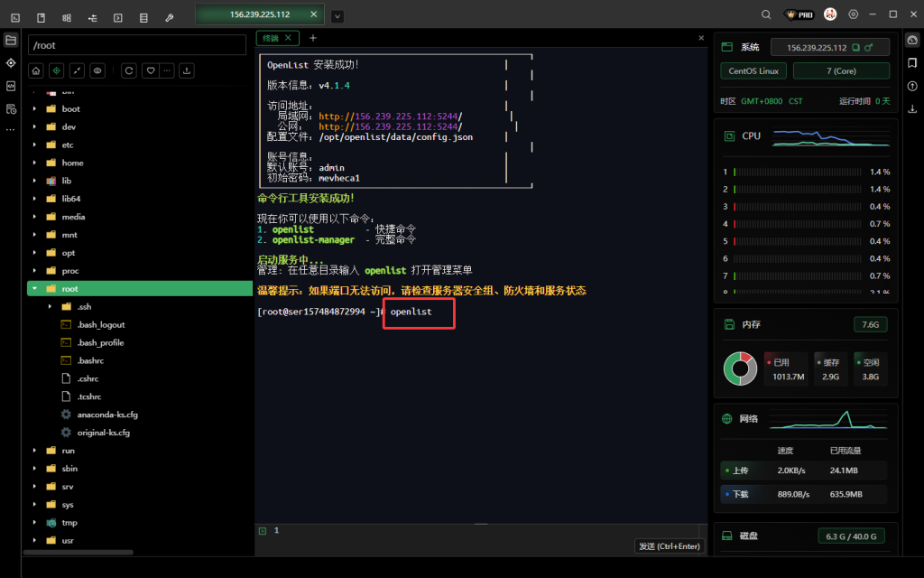Open settings hexagon icon in title bar
The image size is (924, 578).
[x=854, y=15]
